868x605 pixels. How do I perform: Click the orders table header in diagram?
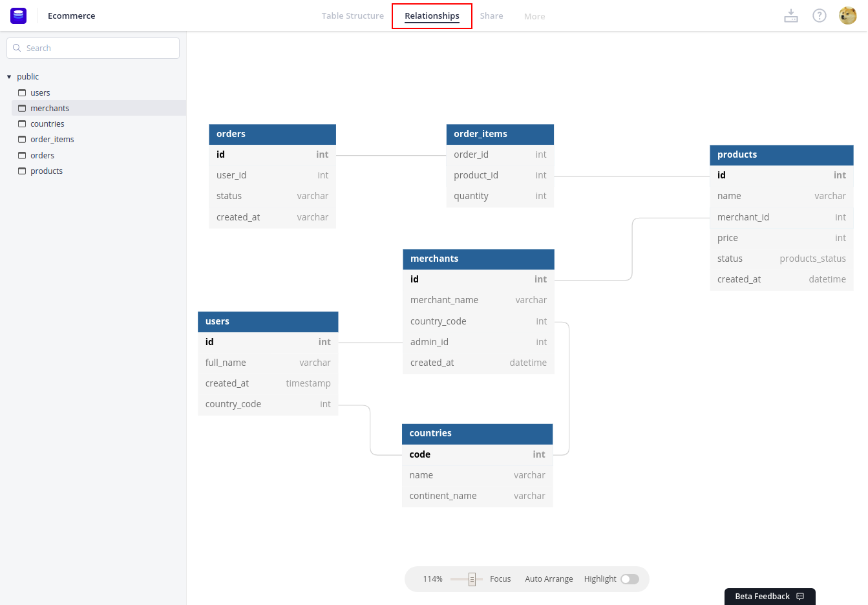(272, 134)
